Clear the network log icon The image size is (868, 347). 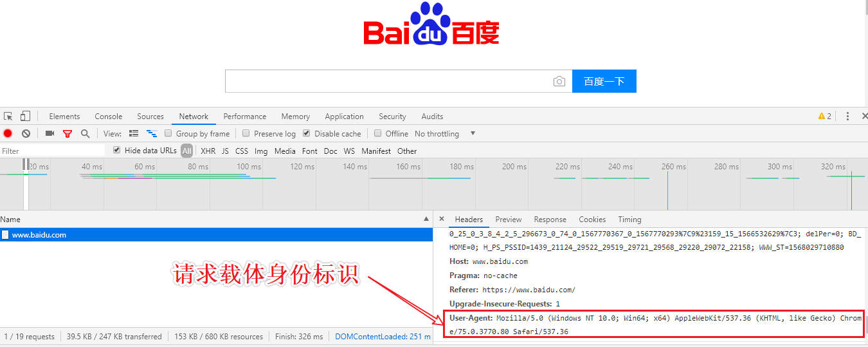[x=26, y=134]
